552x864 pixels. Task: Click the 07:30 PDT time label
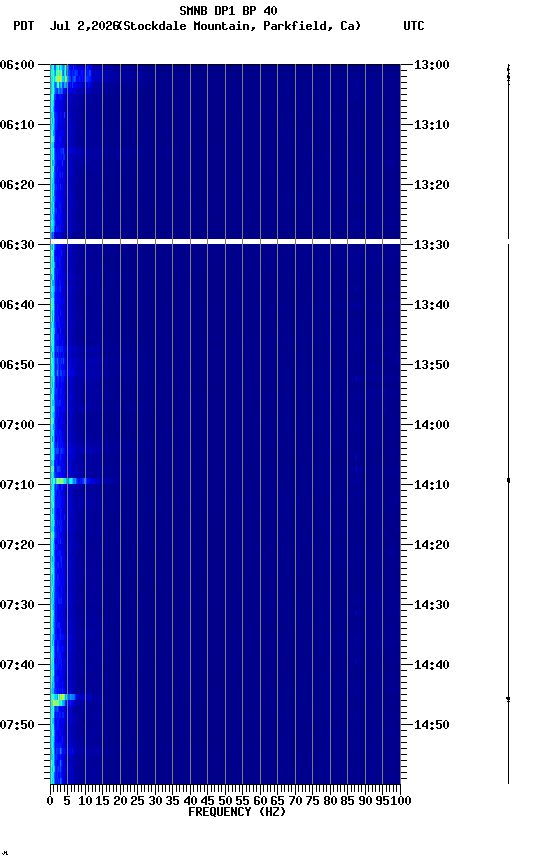(17, 605)
